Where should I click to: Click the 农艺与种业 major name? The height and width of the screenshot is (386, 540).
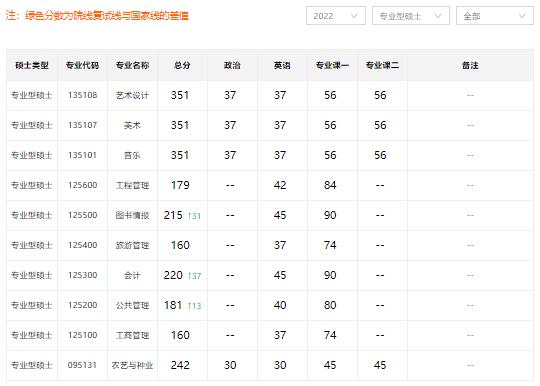pos(132,365)
